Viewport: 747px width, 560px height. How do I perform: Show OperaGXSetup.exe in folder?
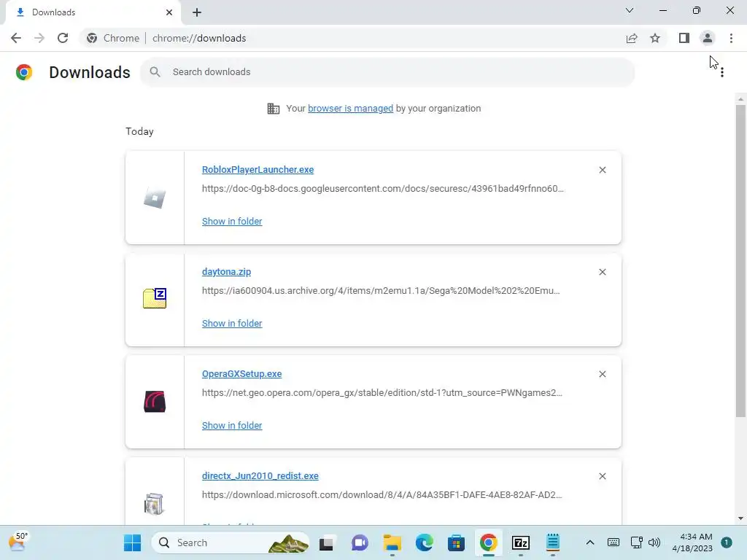(x=232, y=425)
